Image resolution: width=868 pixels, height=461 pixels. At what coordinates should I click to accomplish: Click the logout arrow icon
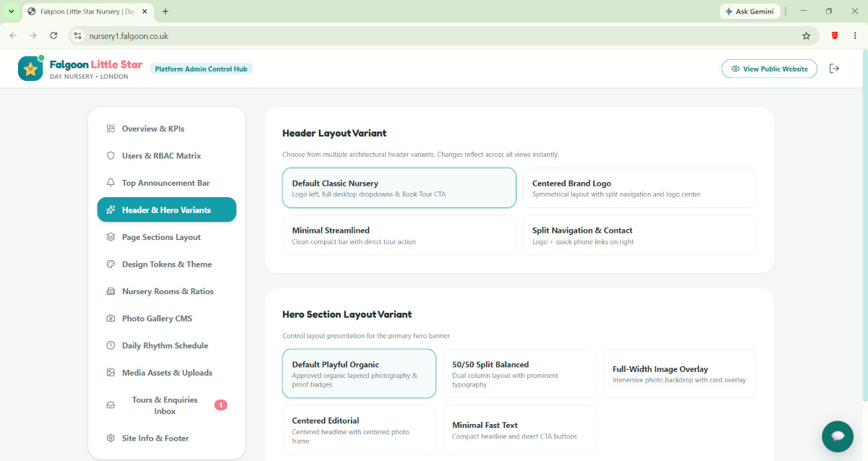coord(834,69)
